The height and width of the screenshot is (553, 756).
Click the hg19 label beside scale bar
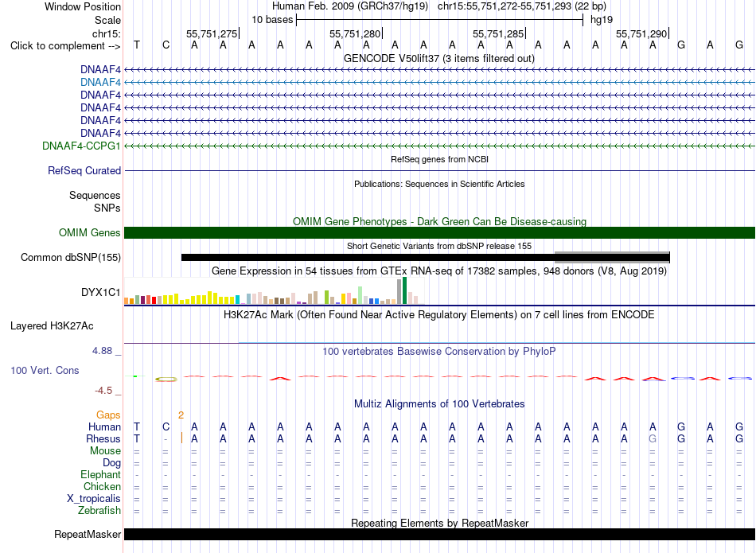click(602, 20)
